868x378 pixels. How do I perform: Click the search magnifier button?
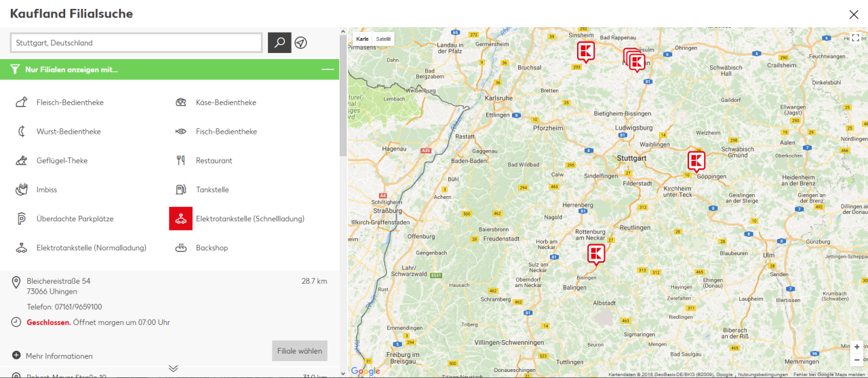279,43
